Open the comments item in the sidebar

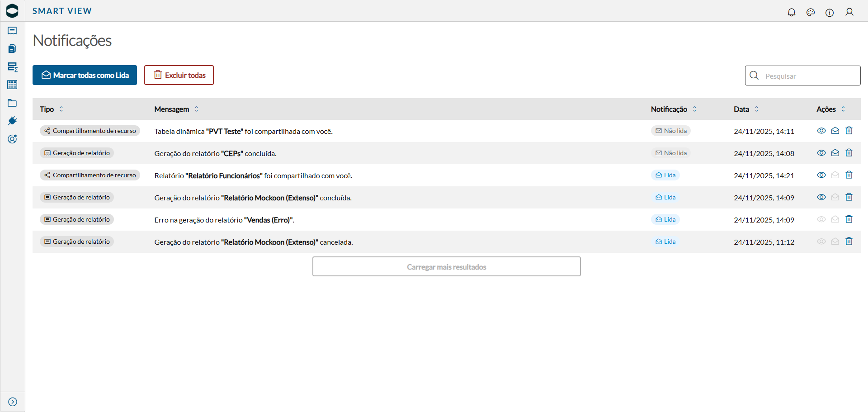coord(12,31)
